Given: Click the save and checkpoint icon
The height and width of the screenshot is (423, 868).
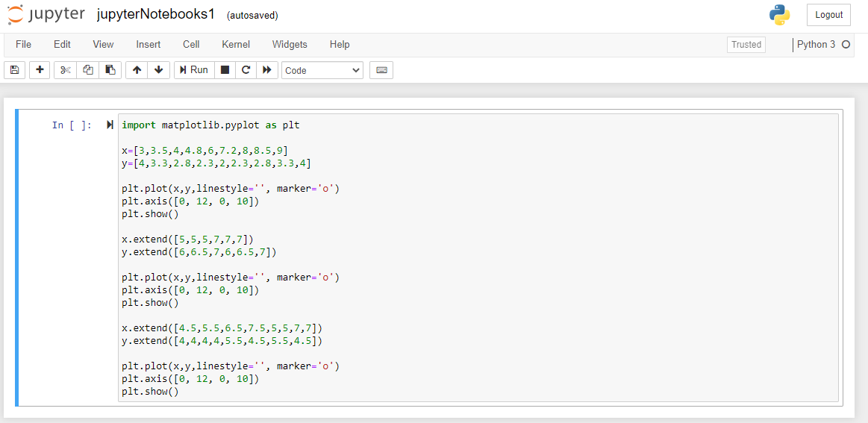Looking at the screenshot, I should 14,70.
